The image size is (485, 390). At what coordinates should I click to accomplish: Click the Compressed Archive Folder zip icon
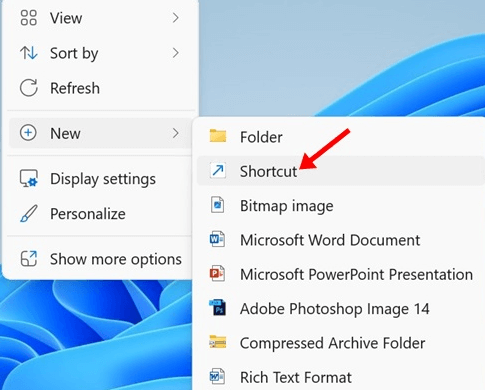point(218,342)
